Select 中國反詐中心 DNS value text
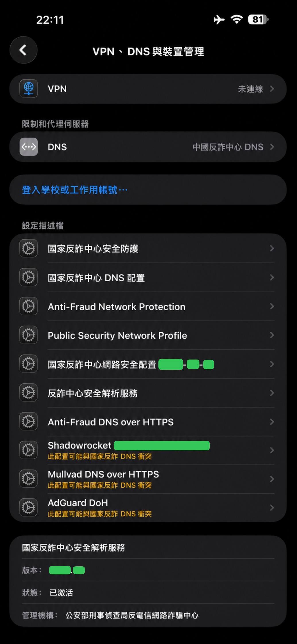Screen dimensions: 297x644 point(228,147)
